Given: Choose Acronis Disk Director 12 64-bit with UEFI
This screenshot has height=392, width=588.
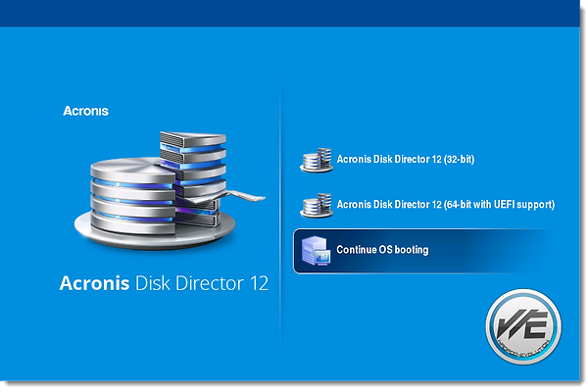Looking at the screenshot, I should point(445,205).
